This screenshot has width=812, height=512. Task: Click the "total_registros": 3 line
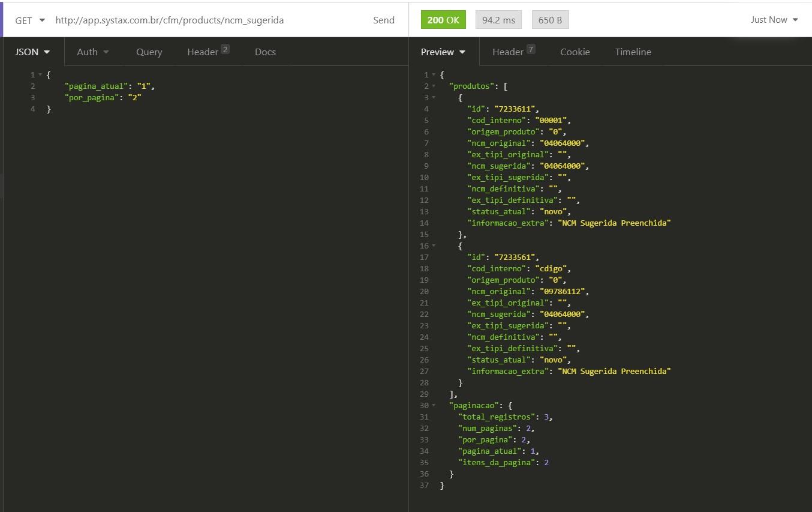(x=505, y=417)
